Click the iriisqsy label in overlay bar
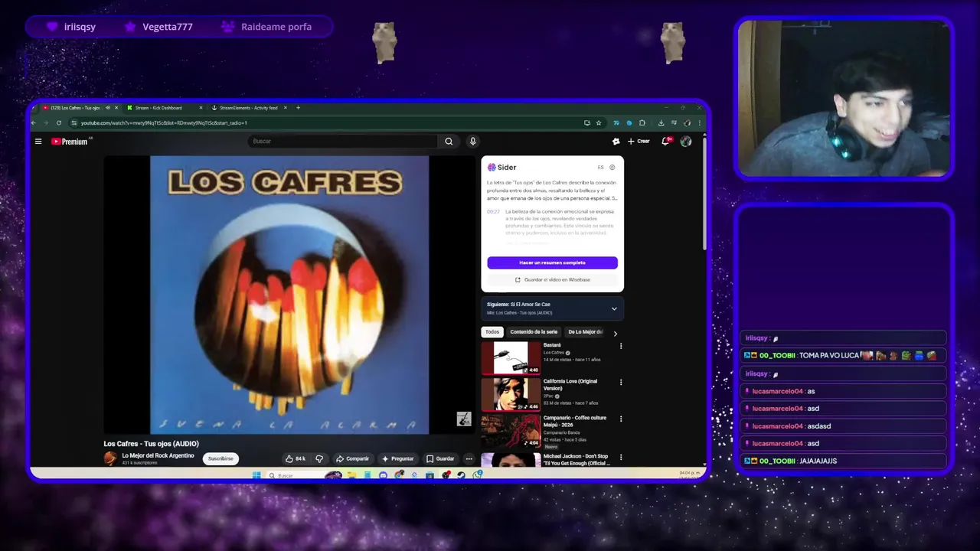 tap(80, 27)
